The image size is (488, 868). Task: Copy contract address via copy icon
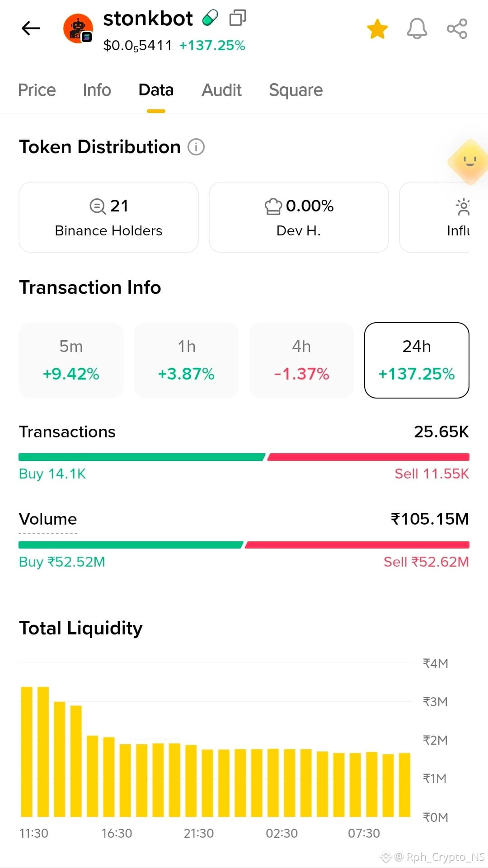click(238, 18)
